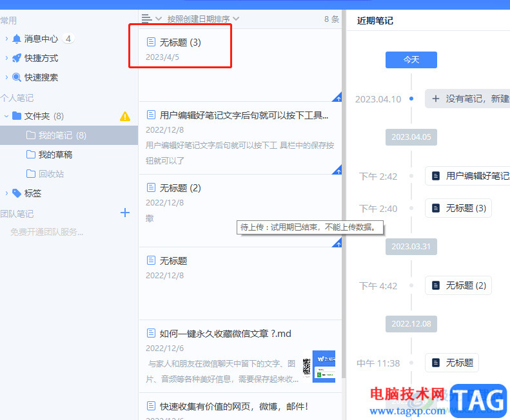This screenshot has width=510, height=420.
Task: Open note 快速收集有价值的网页，微博，邮件!
Action: 240,406
